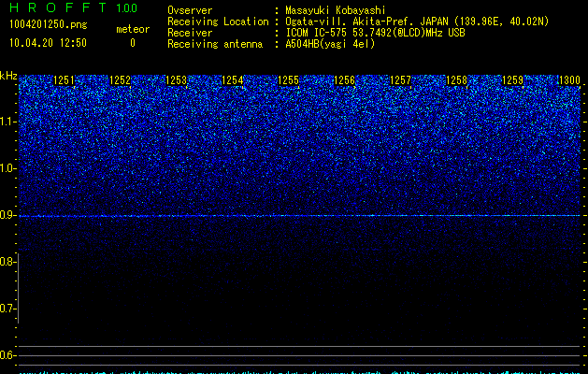Click the meteor count label

pyautogui.click(x=133, y=29)
